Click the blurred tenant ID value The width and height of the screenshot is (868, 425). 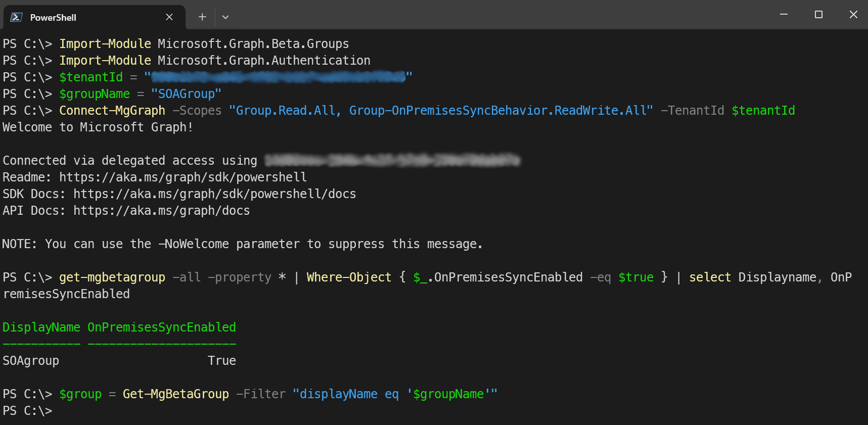coord(278,77)
